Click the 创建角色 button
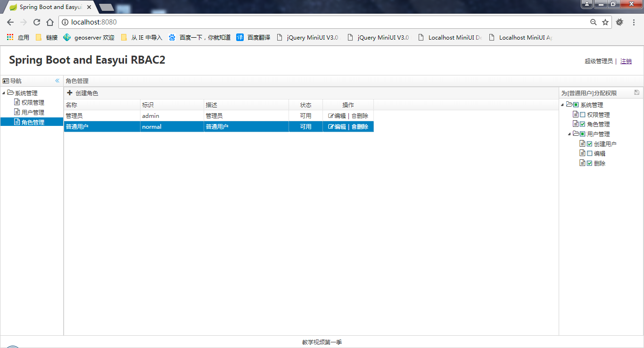This screenshot has width=644, height=348. tap(83, 93)
